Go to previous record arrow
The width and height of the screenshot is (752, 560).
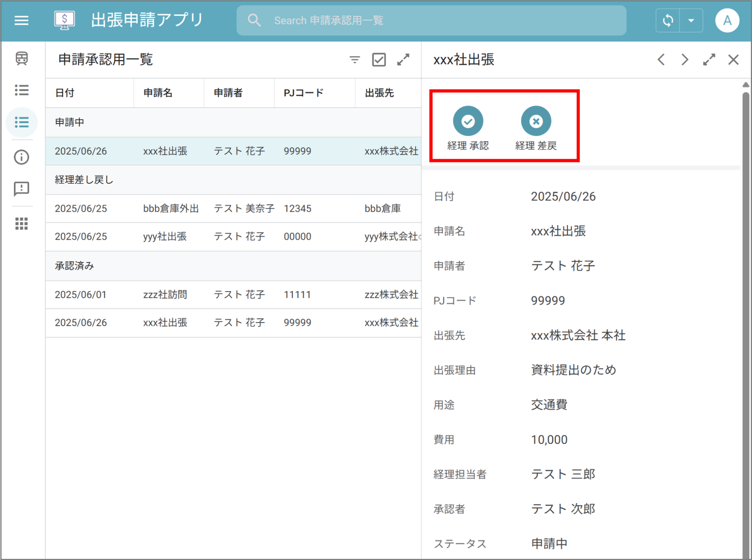tap(661, 59)
